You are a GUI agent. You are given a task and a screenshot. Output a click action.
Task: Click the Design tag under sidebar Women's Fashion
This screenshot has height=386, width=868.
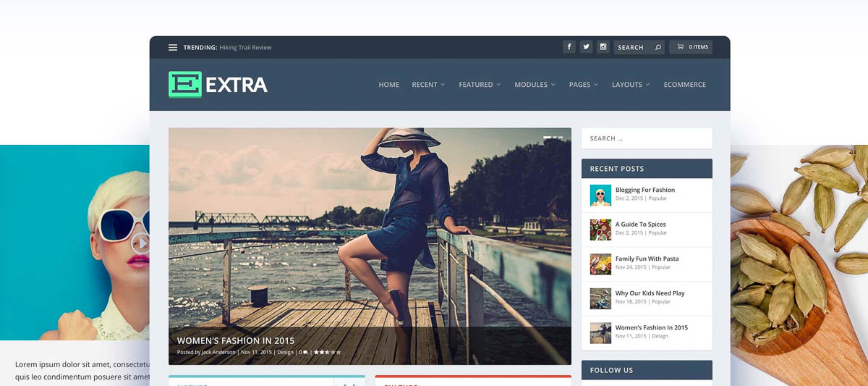(x=660, y=336)
